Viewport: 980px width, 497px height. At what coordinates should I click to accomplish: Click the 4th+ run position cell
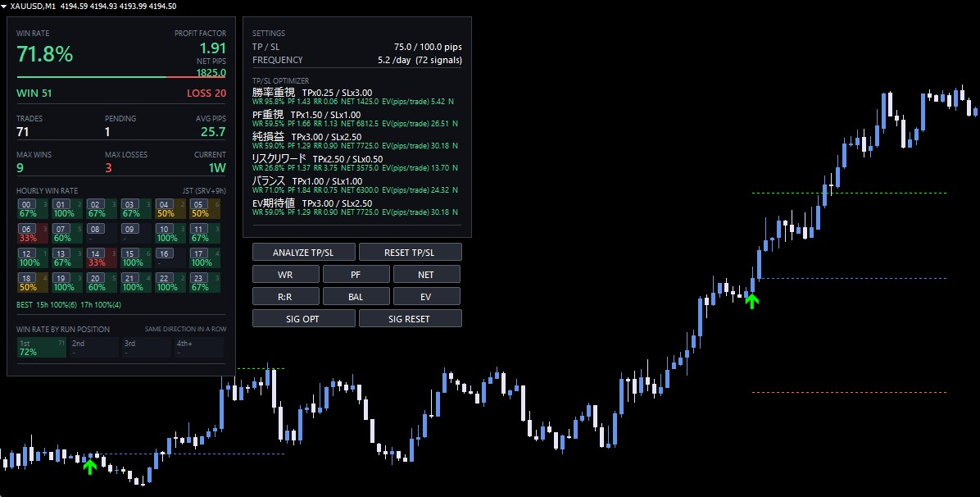tap(198, 348)
